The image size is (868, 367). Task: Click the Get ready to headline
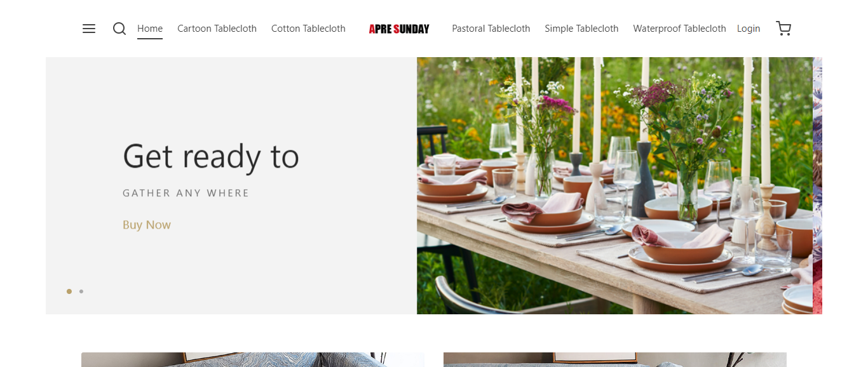[x=211, y=156]
